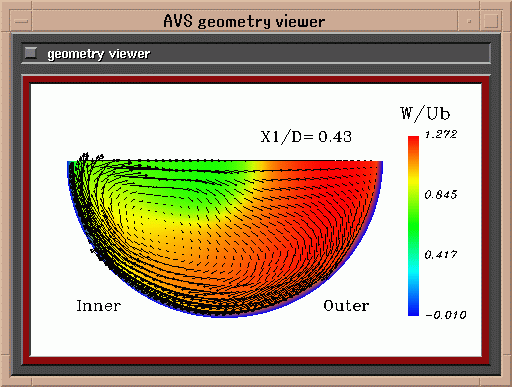Toggle the gray square next to geometry viewer
The image size is (512, 387).
(x=31, y=53)
